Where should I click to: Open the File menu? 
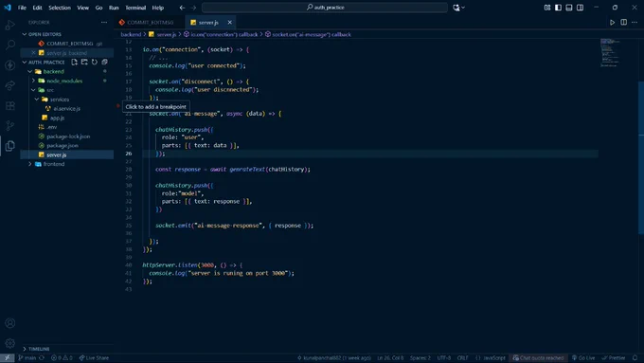[22, 8]
